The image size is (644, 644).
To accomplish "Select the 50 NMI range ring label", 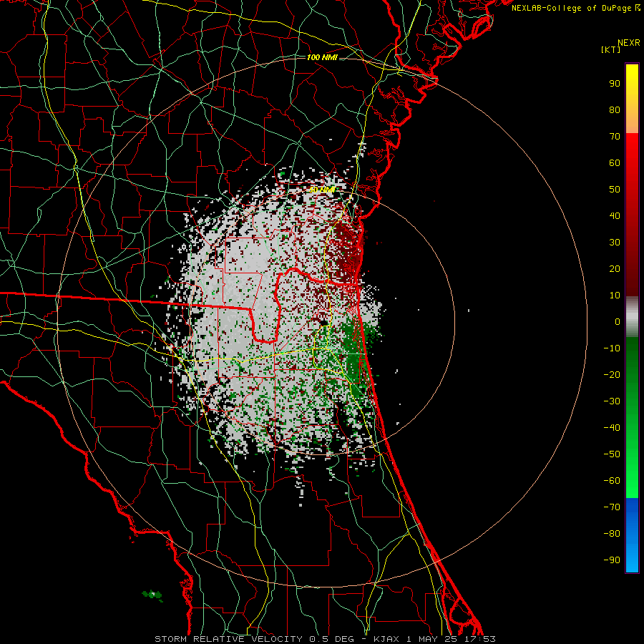I will pyautogui.click(x=322, y=190).
